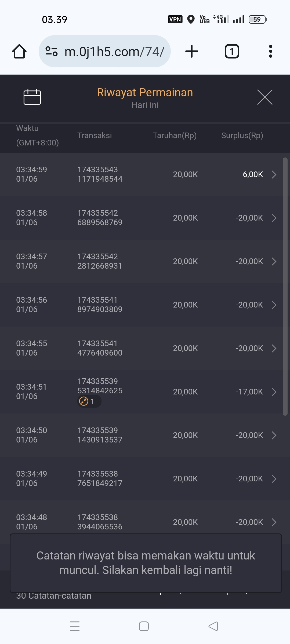This screenshot has height=644, width=290.
Task: Expand the -17,00K surplus transaction details
Action: click(274, 392)
